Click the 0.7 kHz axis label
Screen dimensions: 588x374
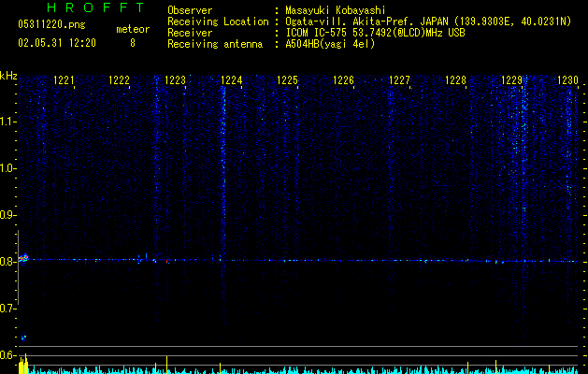7,309
